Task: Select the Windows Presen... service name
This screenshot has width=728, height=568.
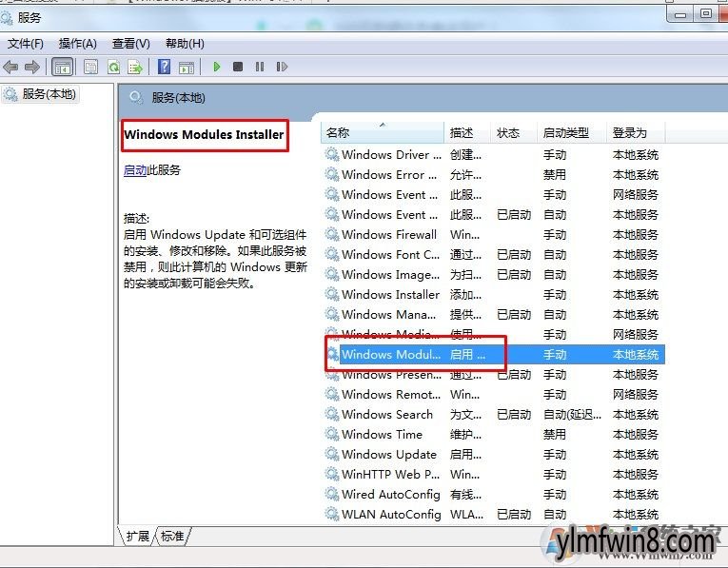Action: pos(391,375)
